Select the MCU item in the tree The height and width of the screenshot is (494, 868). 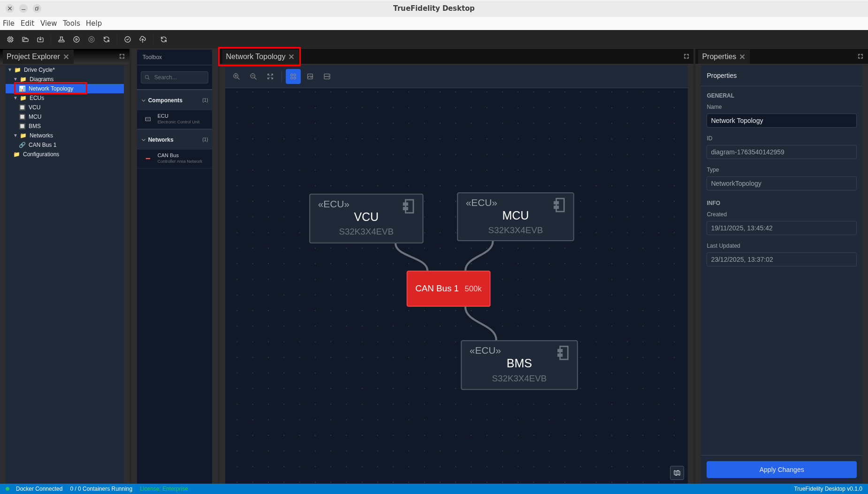[65, 117]
